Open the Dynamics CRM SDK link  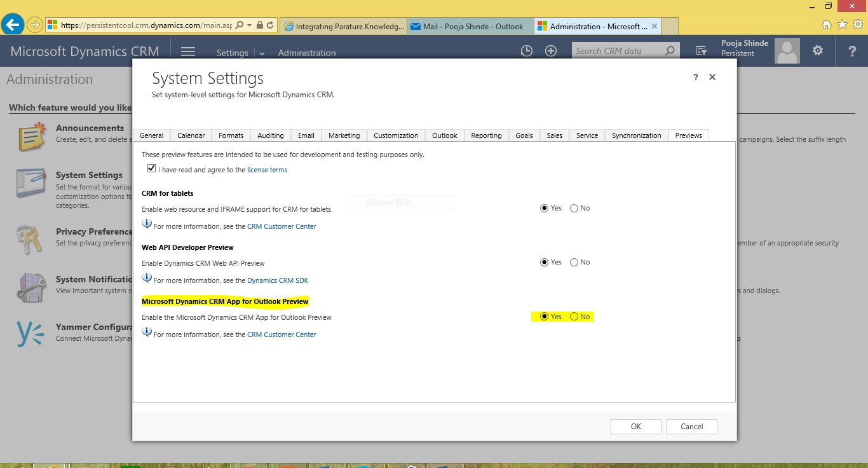point(278,280)
